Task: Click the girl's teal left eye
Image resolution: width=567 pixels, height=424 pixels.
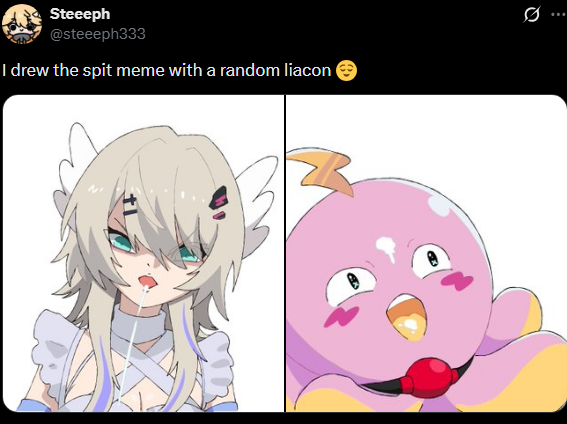Action: pos(119,241)
